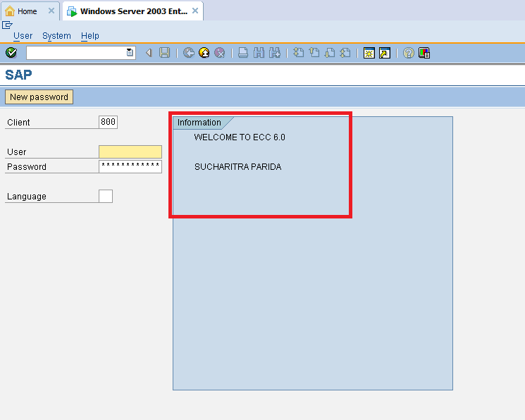Click the Generate Shortcut icon
The image size is (525, 420).
click(385, 53)
